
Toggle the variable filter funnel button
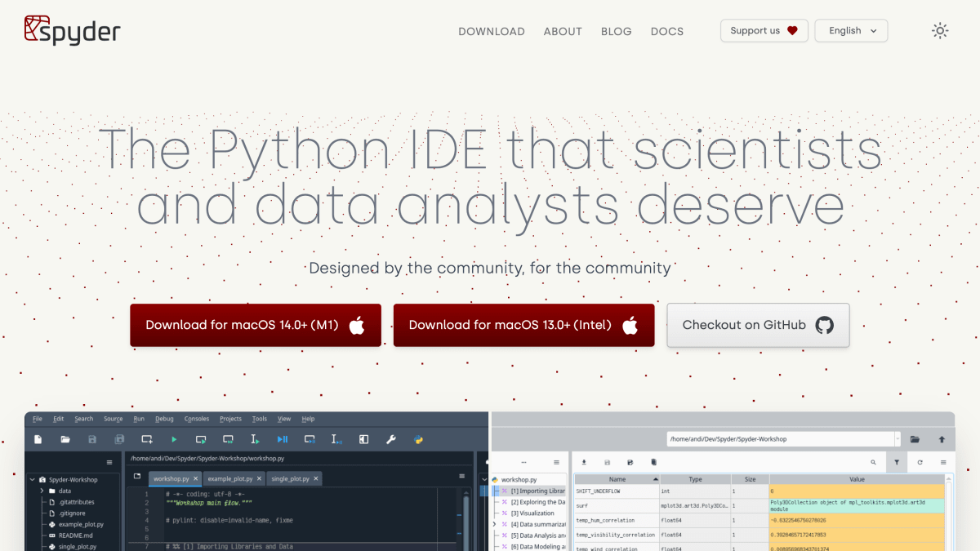(897, 462)
